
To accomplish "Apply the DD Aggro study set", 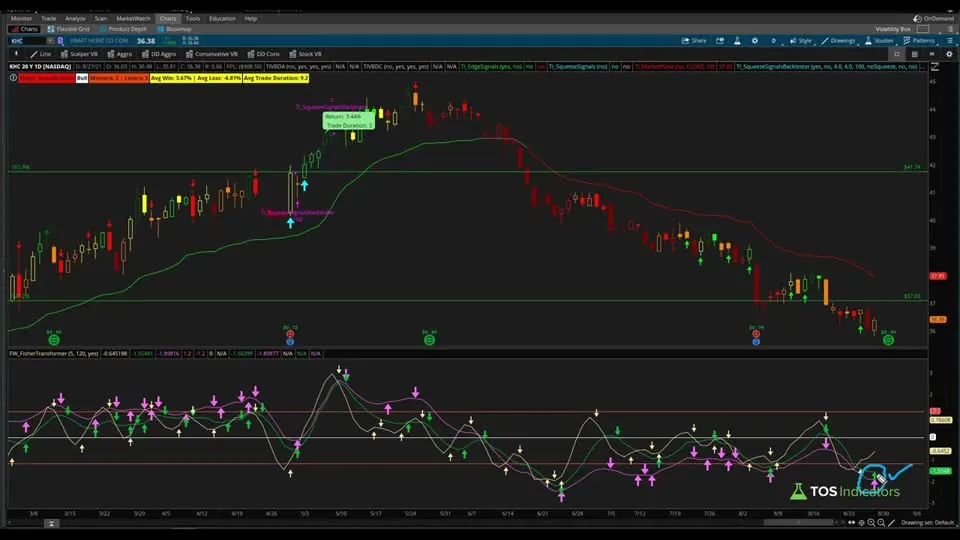I will [x=159, y=54].
